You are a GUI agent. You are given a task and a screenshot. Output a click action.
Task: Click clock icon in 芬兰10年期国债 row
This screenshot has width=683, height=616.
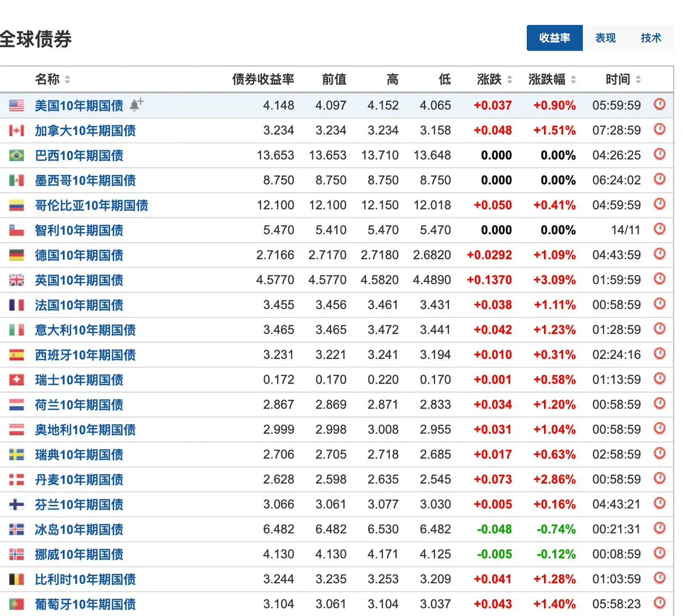[x=660, y=503]
